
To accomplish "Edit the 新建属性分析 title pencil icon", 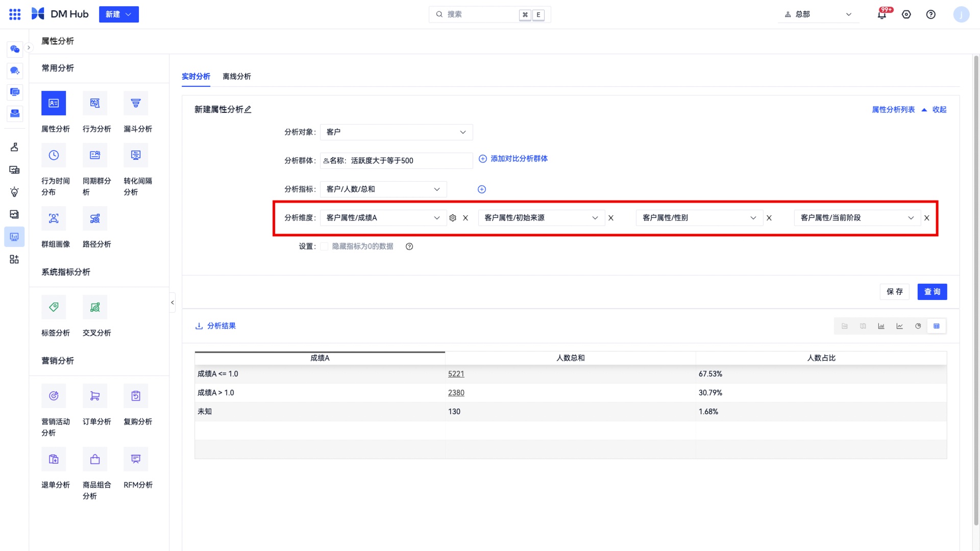I will [x=248, y=109].
